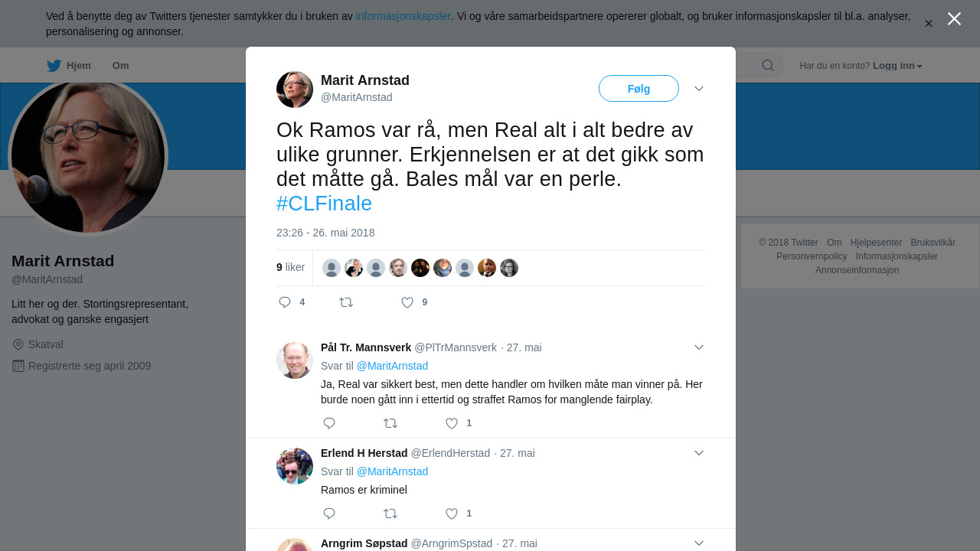This screenshot has height=551, width=980.
Task: Close the tweet overlay with large X
Action: [x=954, y=19]
